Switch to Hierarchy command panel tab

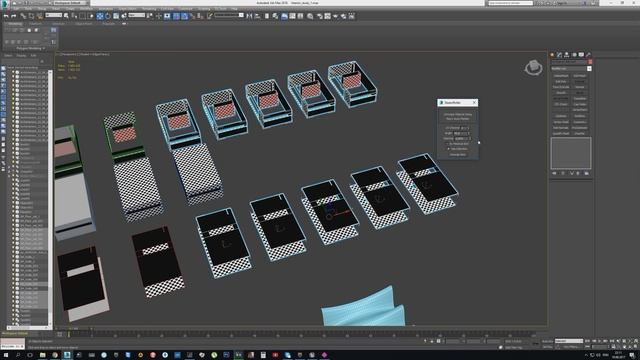click(x=567, y=55)
